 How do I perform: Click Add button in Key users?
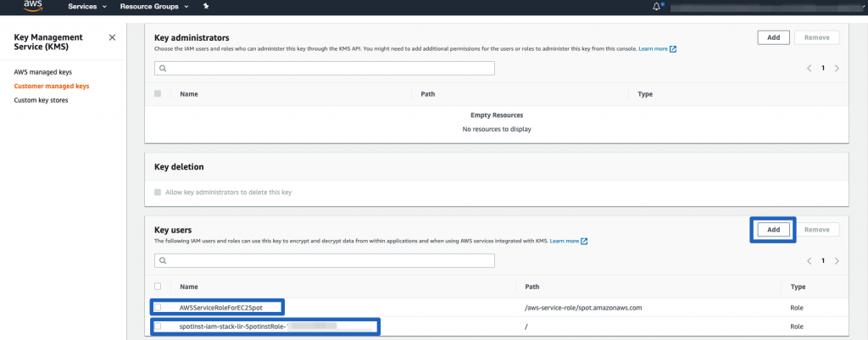773,230
